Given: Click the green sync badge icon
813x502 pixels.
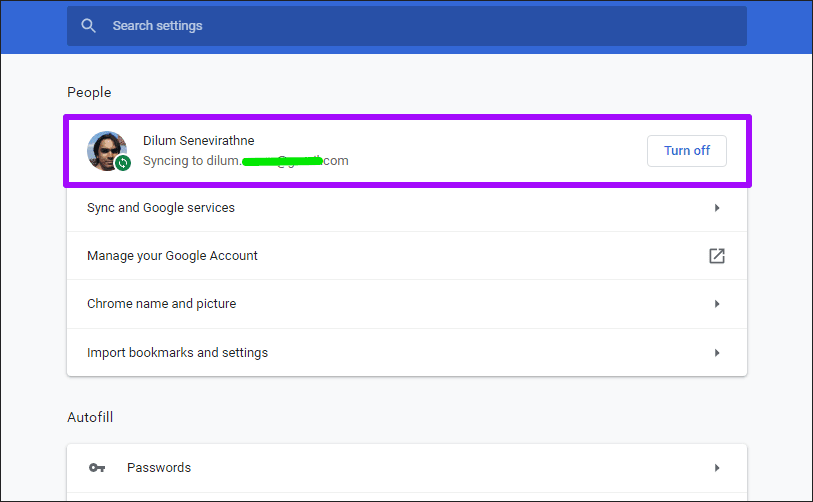Looking at the screenshot, I should [x=123, y=163].
